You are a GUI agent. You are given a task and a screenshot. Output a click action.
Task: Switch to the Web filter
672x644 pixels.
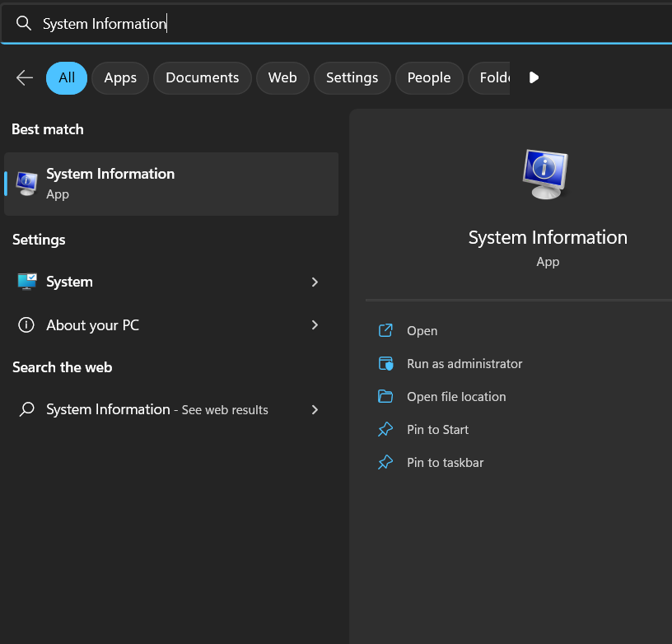click(x=282, y=78)
